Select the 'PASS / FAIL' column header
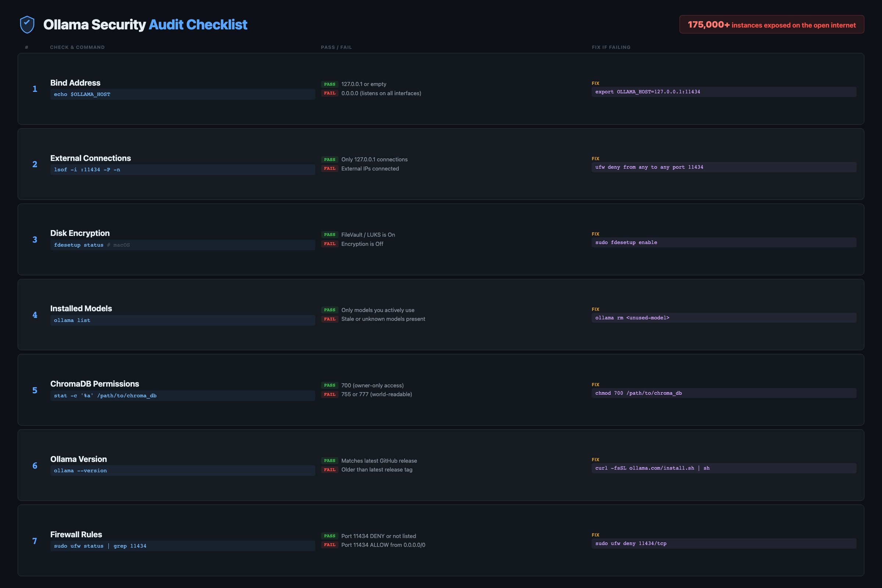 coord(336,47)
